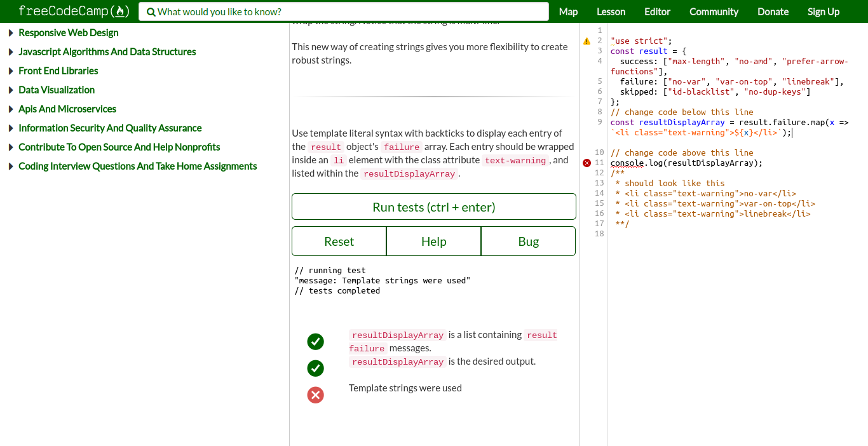Click the console.log line in editor
The image size is (868, 446).
click(x=686, y=163)
